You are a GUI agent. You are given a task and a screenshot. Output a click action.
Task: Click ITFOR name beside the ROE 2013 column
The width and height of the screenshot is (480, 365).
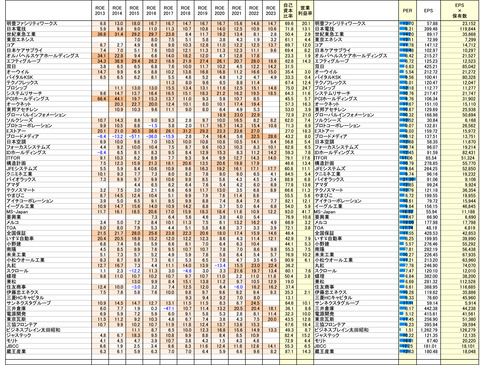pyautogui.click(x=14, y=158)
